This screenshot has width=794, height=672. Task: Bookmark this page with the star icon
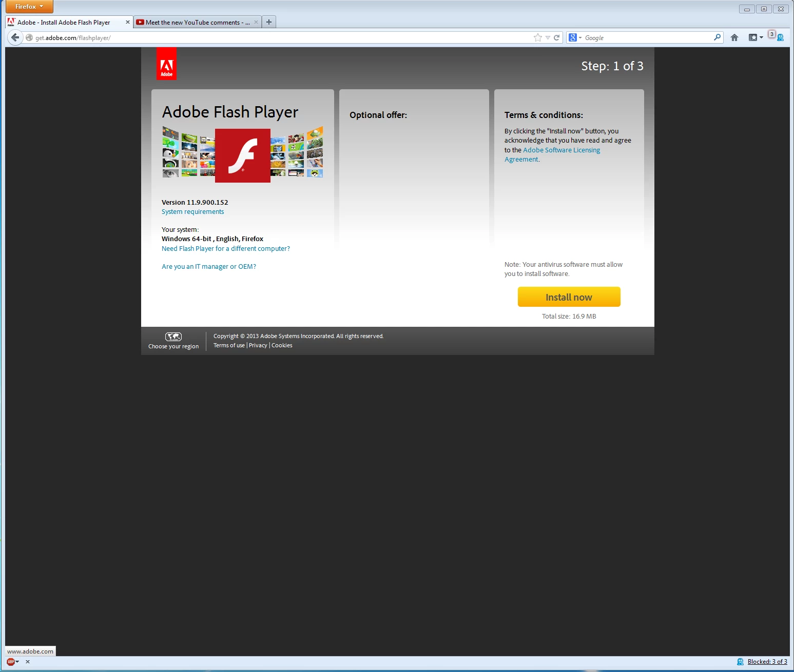tap(537, 37)
